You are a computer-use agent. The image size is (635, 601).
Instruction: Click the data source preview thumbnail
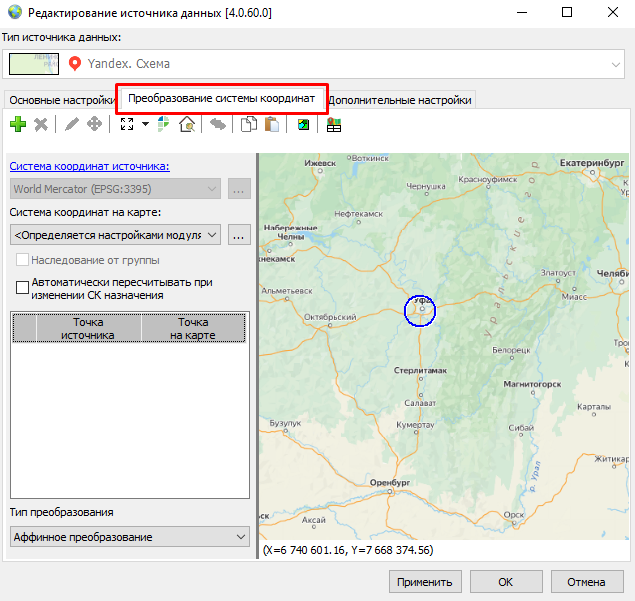pyautogui.click(x=34, y=64)
